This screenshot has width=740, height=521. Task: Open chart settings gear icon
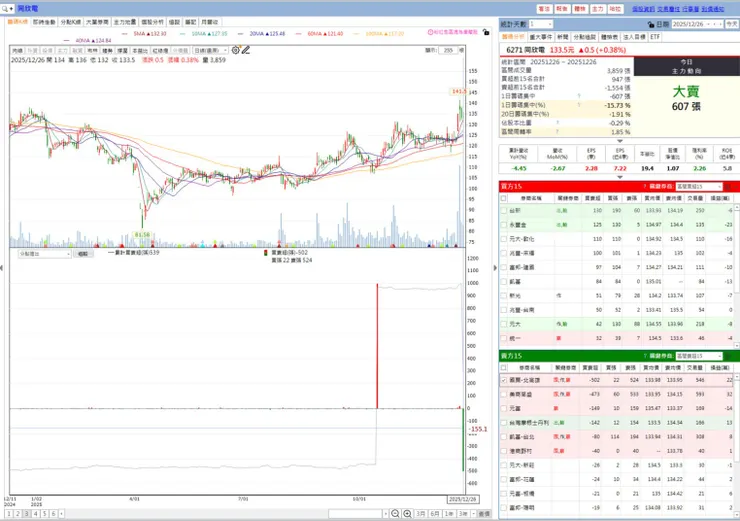(235, 50)
